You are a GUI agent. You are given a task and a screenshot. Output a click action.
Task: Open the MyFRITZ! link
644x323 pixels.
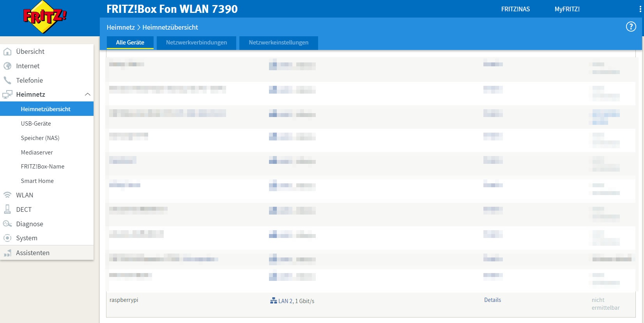click(x=567, y=9)
